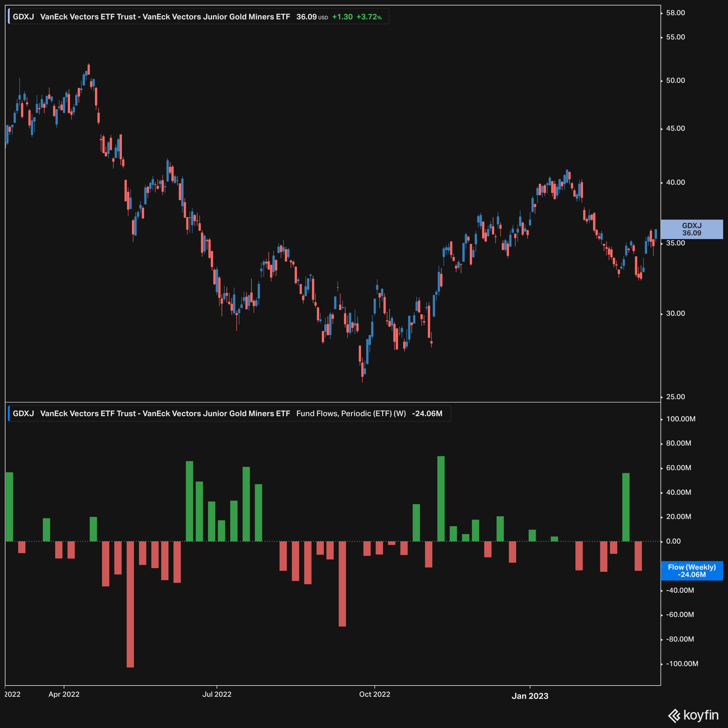Screen dimensions: 728x728
Task: Click the 45.00 price axis label
Action: coord(675,128)
